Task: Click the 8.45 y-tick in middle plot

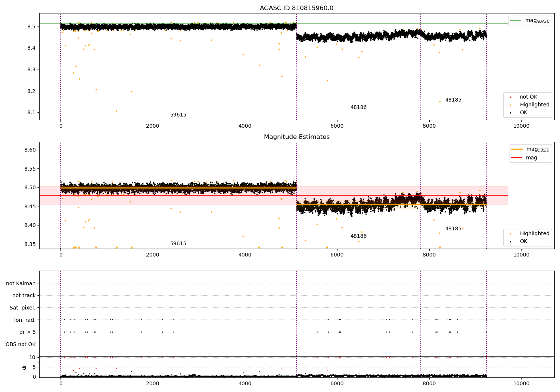Action: 30,206
